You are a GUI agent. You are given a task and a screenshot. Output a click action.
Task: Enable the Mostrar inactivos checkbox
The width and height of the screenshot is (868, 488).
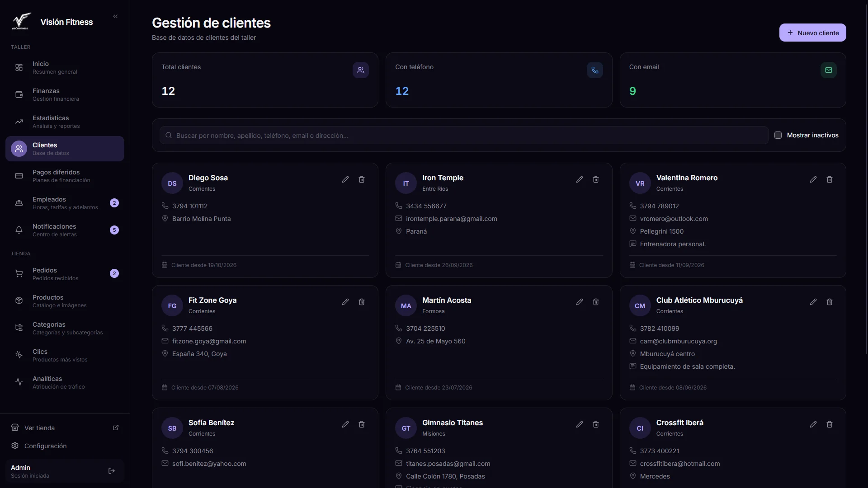pyautogui.click(x=778, y=135)
